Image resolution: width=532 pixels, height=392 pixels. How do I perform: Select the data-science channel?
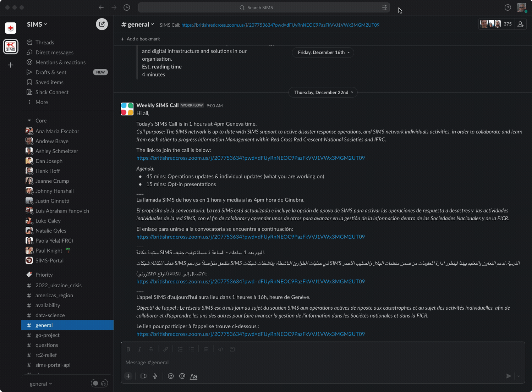[x=50, y=315]
